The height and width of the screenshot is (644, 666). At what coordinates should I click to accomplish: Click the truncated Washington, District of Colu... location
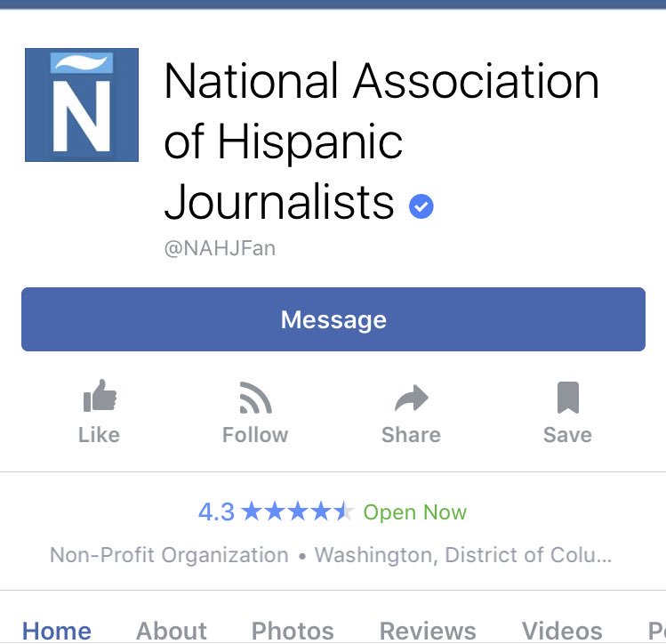click(463, 555)
